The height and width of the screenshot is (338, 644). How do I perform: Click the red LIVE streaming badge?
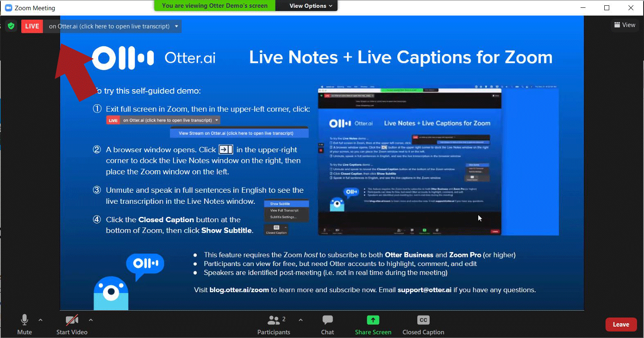[32, 26]
